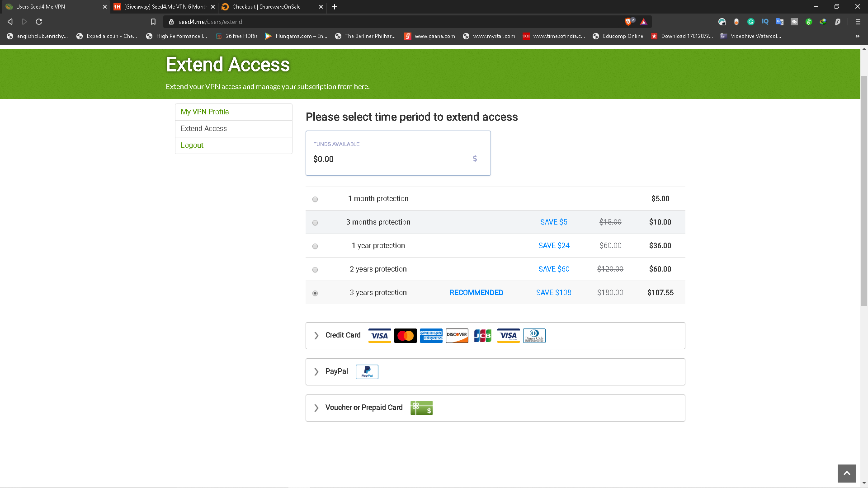Screen dimensions: 868x488
Task: Switch to Giveaway Seed4.Me VPN tab
Action: coord(165,7)
